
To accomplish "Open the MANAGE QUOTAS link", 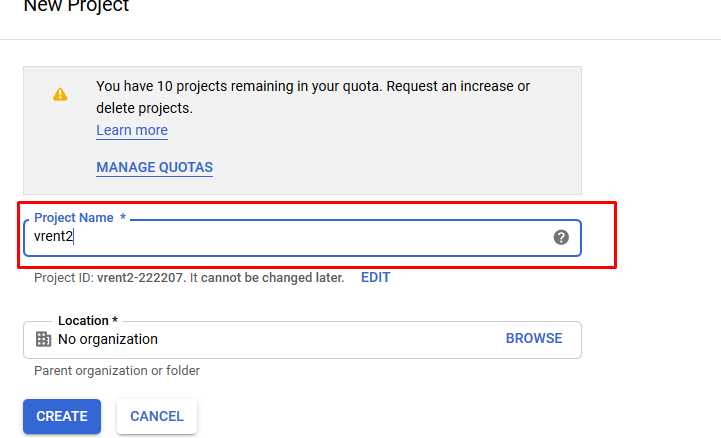I will coord(154,167).
